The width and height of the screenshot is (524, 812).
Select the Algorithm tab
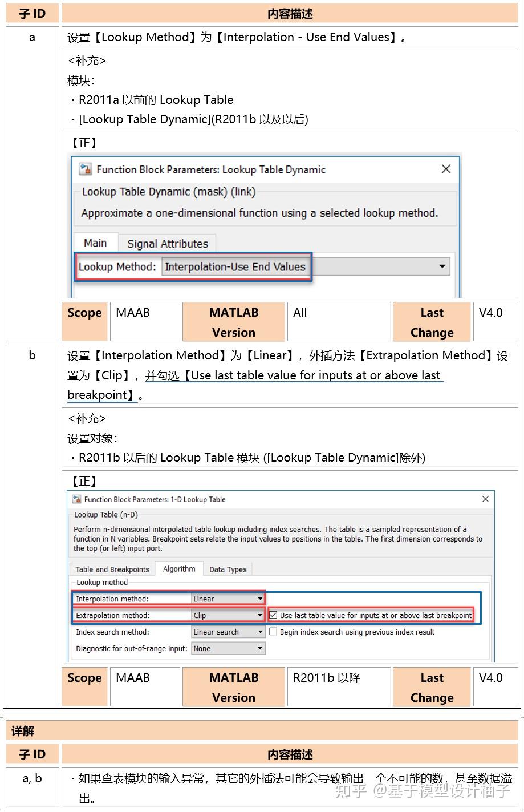(x=179, y=568)
